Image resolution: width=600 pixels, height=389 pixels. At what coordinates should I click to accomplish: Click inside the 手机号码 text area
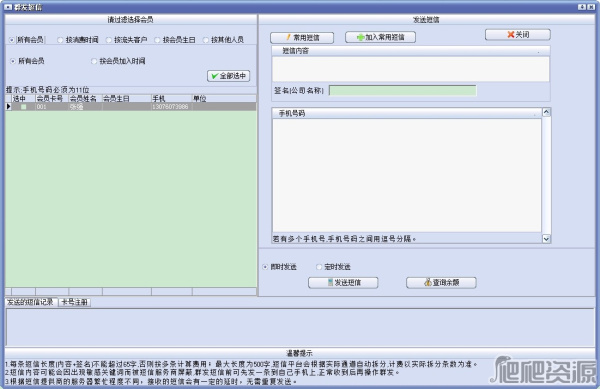pos(407,175)
